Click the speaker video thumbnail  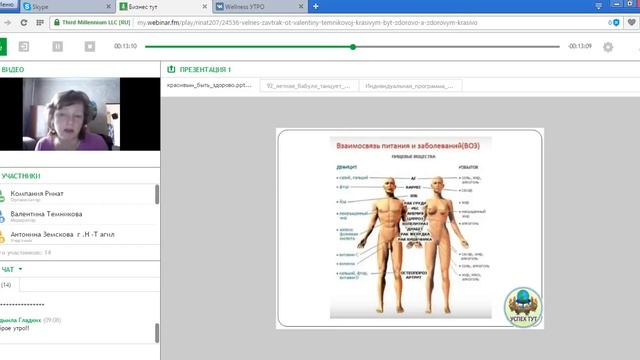tap(71, 114)
